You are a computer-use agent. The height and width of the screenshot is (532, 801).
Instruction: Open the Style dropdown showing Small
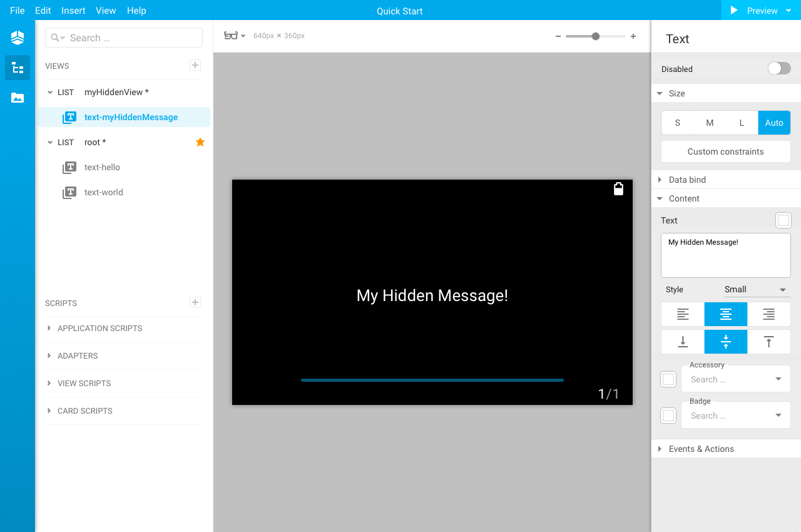pyautogui.click(x=756, y=290)
